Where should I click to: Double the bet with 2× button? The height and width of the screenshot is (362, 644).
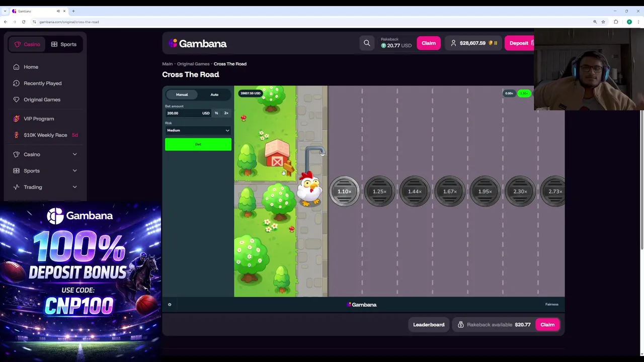point(226,113)
